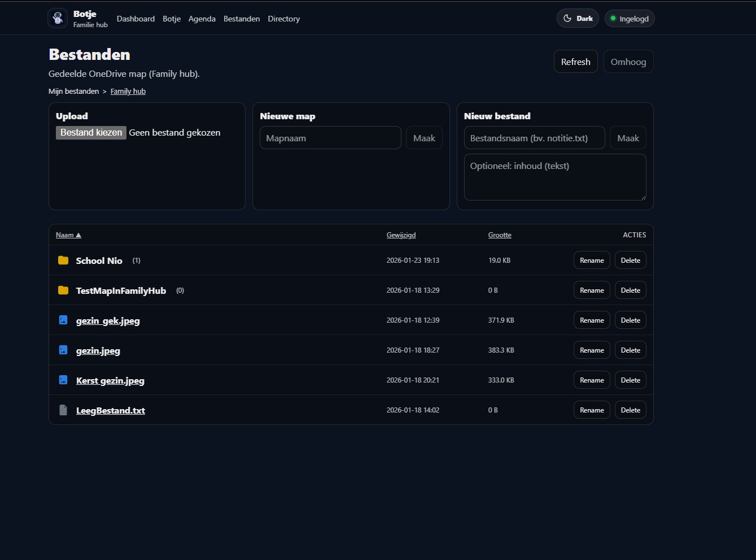Click the Bestand kiezen upload button
The image size is (756, 560).
pos(91,133)
